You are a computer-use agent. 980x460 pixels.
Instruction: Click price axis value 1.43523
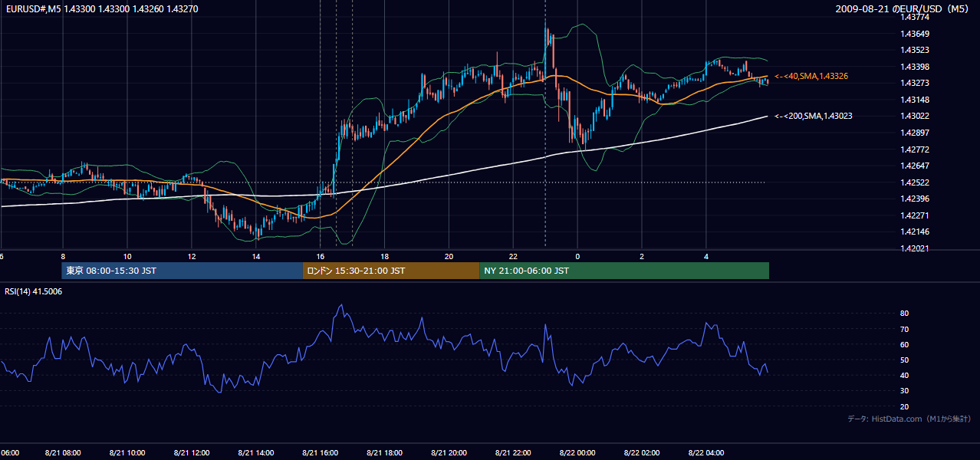[x=916, y=50]
